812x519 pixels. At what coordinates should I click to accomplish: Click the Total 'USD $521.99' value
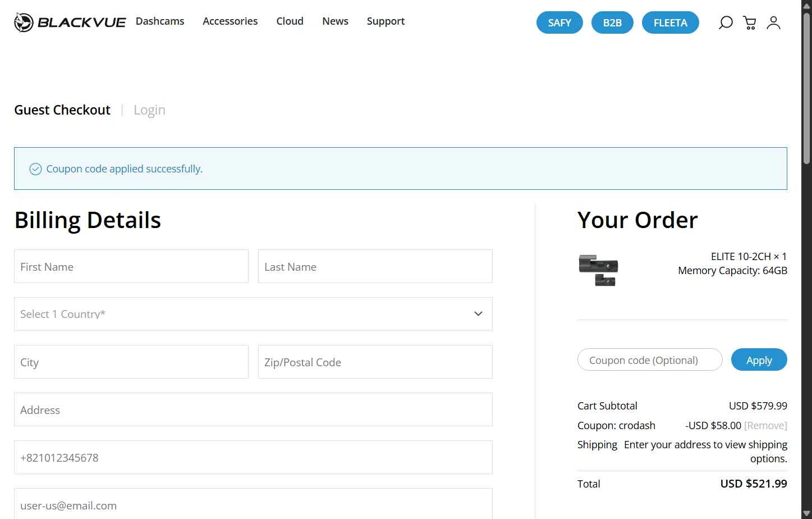(754, 484)
